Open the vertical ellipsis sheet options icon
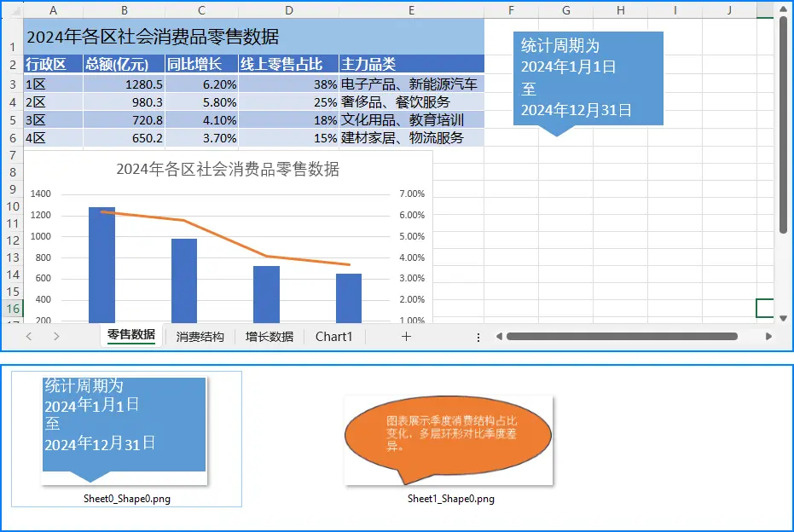The image size is (794, 532). [x=478, y=336]
